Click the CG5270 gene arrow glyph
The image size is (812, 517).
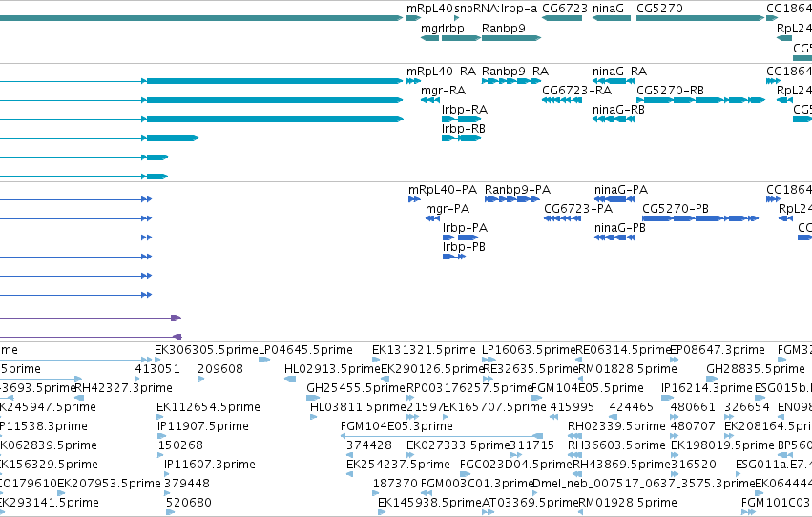coord(700,18)
